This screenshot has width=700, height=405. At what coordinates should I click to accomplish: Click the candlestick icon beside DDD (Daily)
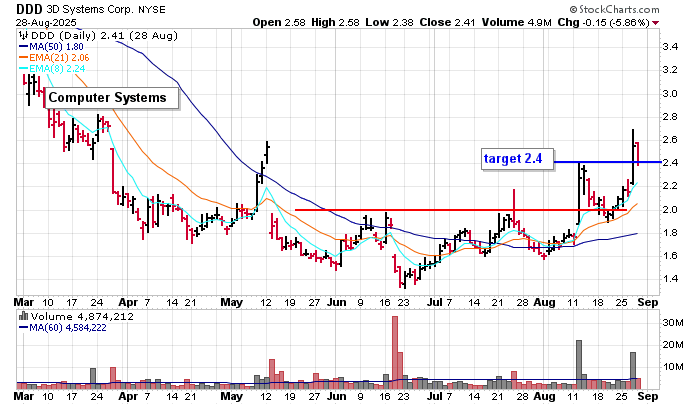point(24,35)
